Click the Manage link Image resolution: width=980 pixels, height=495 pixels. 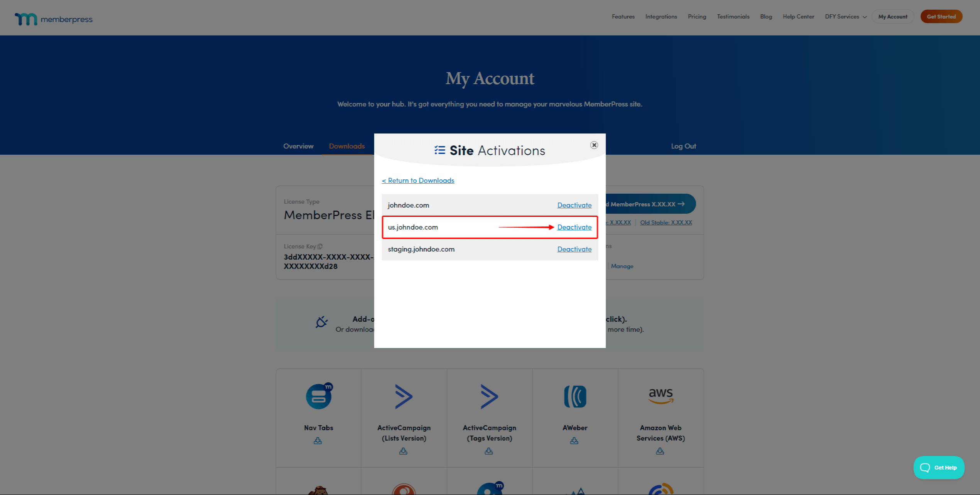(x=622, y=266)
